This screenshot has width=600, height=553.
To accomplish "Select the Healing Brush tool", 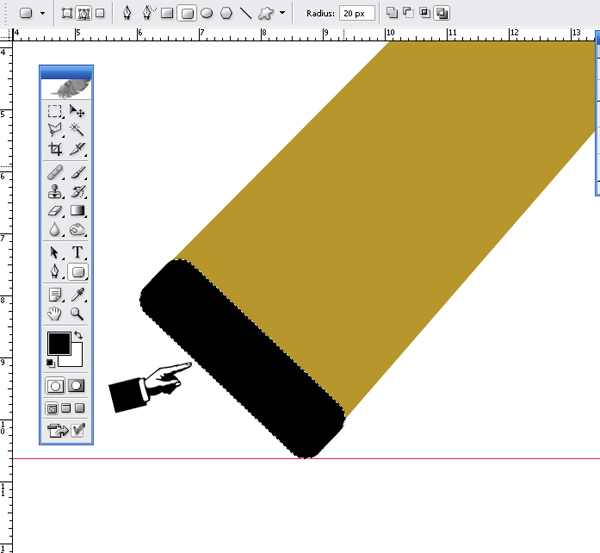I will click(x=55, y=172).
